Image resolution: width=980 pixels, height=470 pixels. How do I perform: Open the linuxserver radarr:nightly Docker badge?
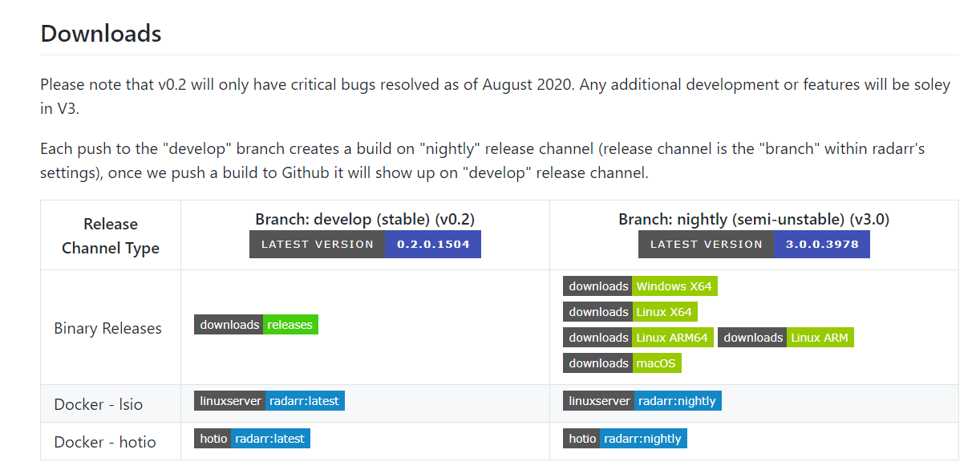(642, 400)
